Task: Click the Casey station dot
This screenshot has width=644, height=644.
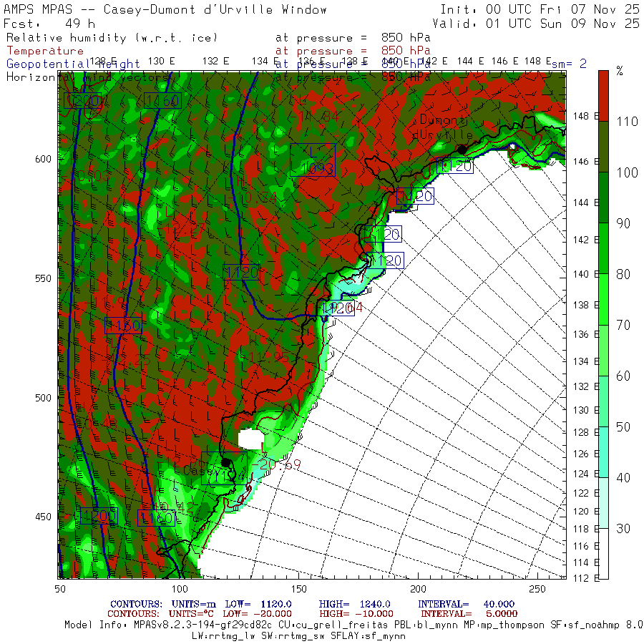Action: (x=225, y=462)
